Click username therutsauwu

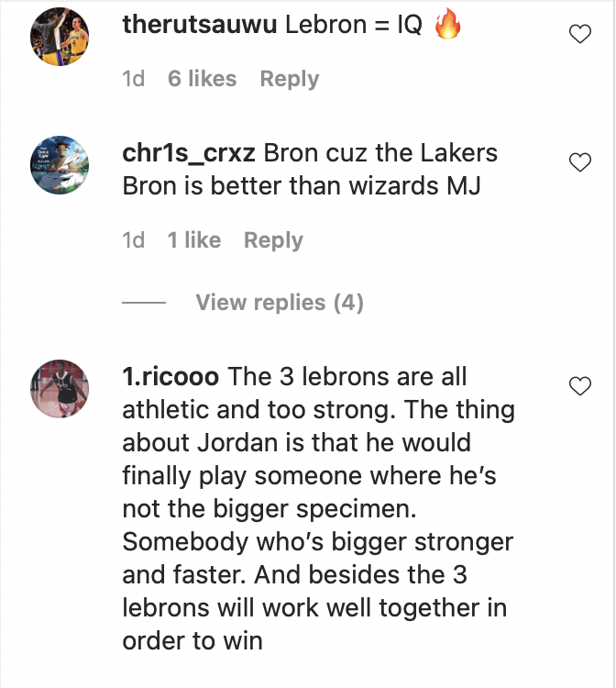coord(199,25)
